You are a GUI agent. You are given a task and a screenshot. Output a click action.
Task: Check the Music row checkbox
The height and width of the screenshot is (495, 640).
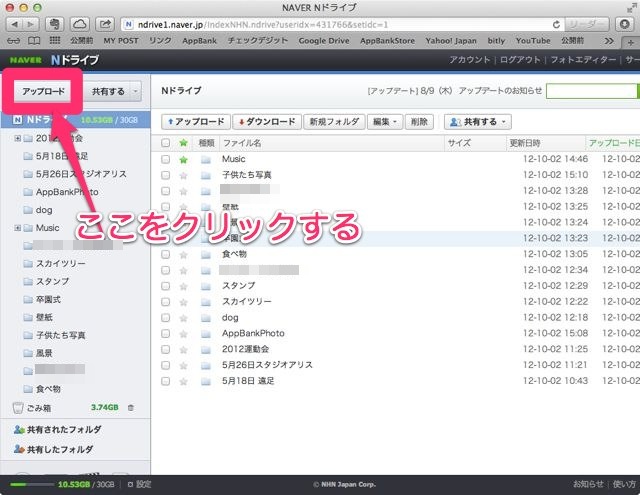pyautogui.click(x=165, y=159)
